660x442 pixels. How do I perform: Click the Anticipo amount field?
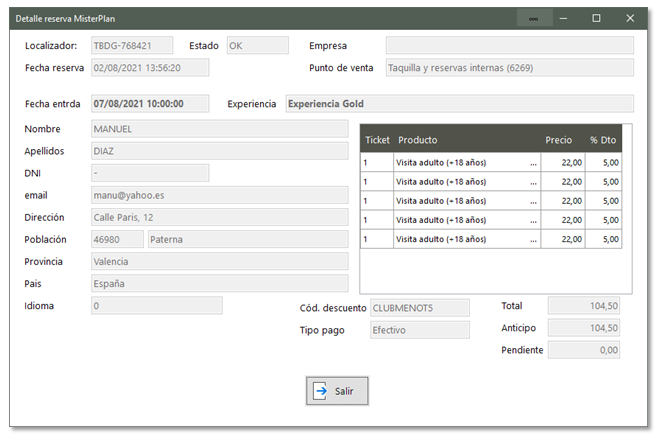(x=583, y=328)
